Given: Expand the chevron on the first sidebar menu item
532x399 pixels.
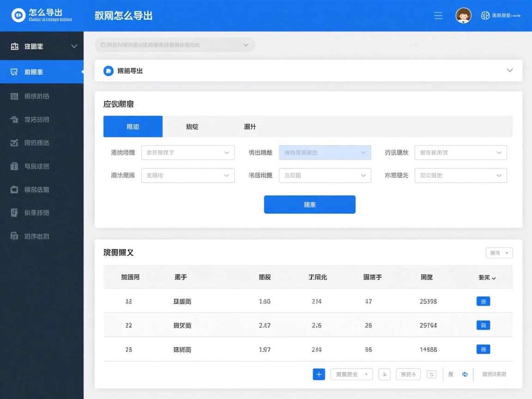Looking at the screenshot, I should tap(73, 46).
